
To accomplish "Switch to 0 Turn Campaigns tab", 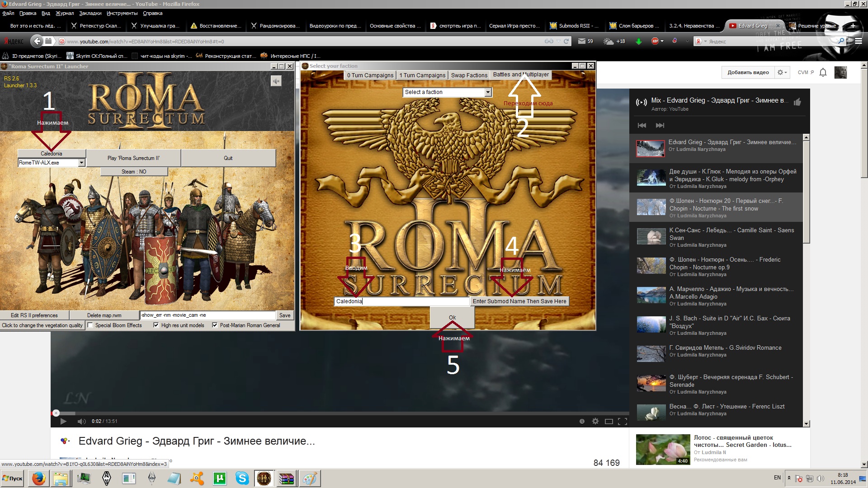I will pyautogui.click(x=370, y=75).
